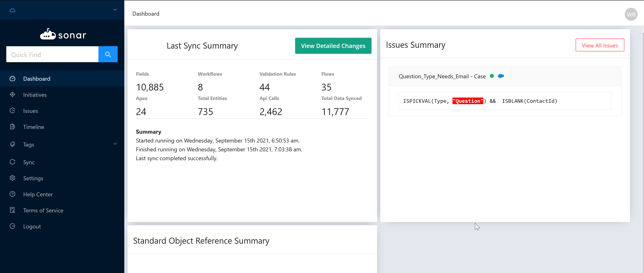Go to Terms of Service
The width and height of the screenshot is (644, 273).
(43, 210)
